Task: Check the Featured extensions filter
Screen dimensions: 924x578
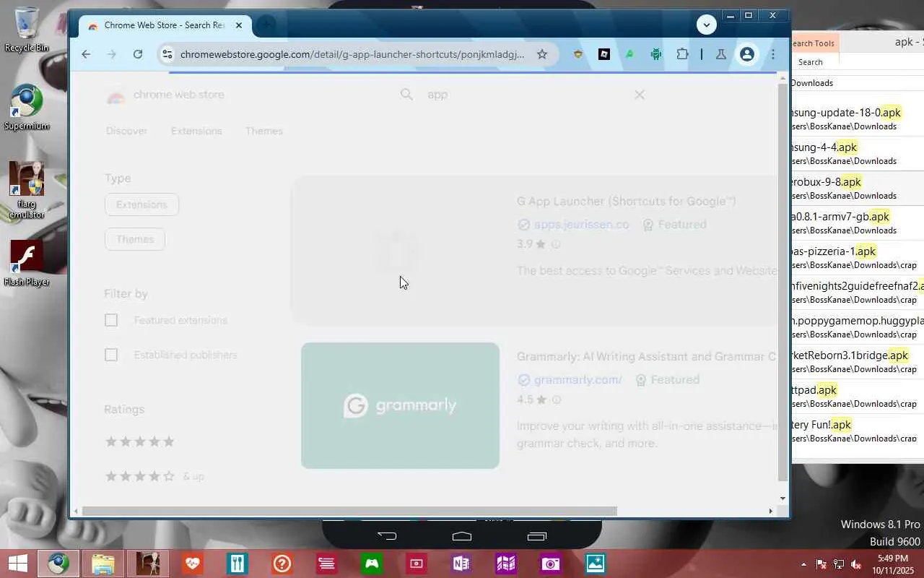Action: tap(111, 320)
